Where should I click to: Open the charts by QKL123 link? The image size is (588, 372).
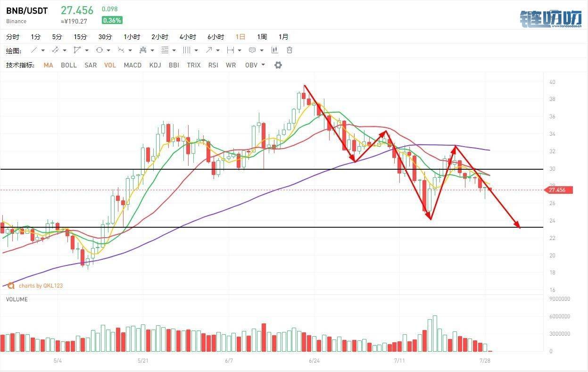(x=41, y=286)
